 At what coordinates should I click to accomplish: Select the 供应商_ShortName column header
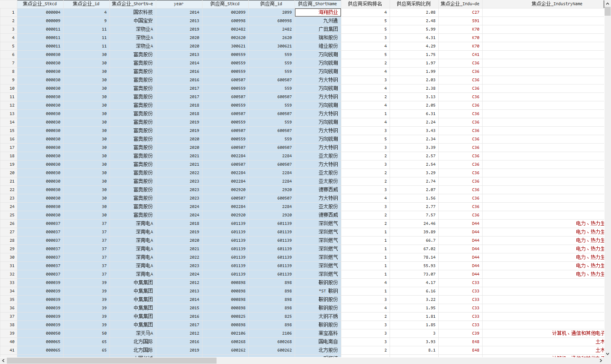click(318, 4)
